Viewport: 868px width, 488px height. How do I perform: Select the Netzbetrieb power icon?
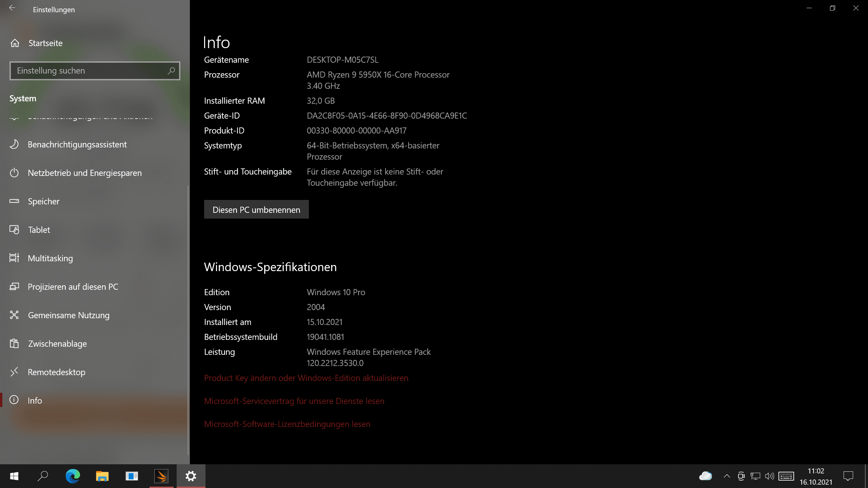click(14, 173)
